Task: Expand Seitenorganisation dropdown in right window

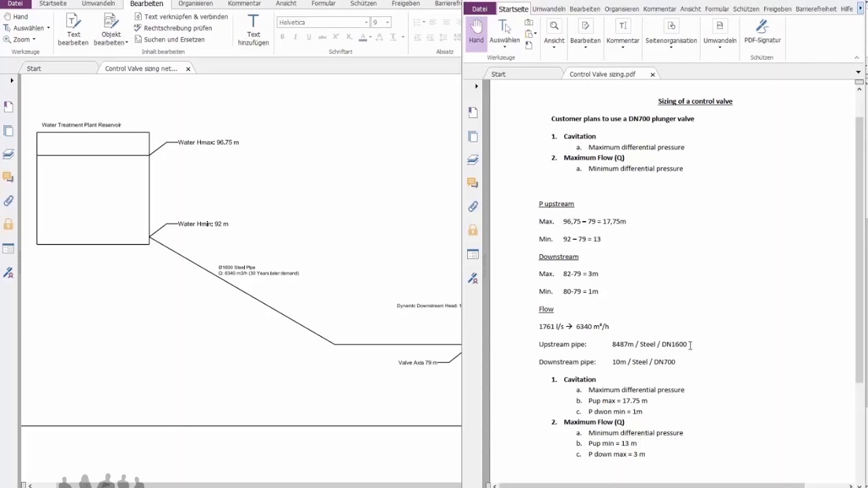Action: pyautogui.click(x=671, y=47)
